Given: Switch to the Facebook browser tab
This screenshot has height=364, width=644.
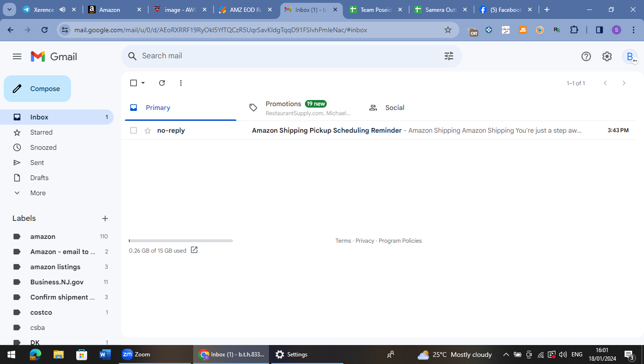Looking at the screenshot, I should [507, 9].
